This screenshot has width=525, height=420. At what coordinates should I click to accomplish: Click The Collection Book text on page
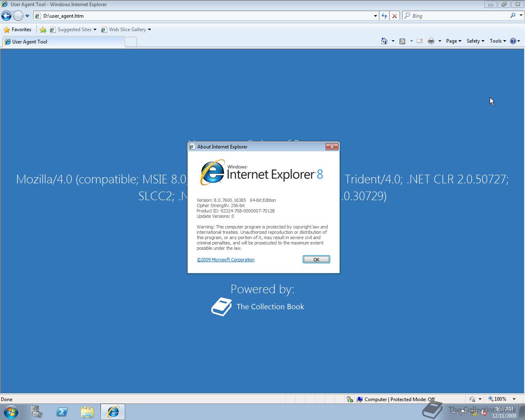[270, 307]
